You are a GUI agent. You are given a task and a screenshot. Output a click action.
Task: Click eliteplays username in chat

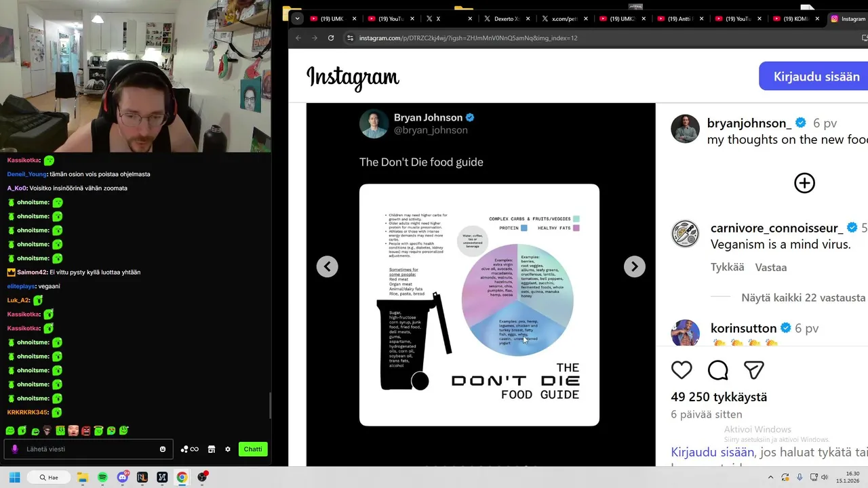click(22, 286)
